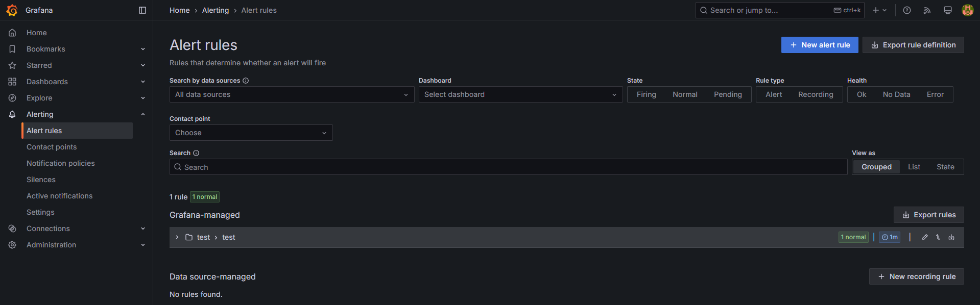Expand the Starred sidebar section chevron
Image resolution: width=980 pixels, height=305 pixels.
pos(143,65)
